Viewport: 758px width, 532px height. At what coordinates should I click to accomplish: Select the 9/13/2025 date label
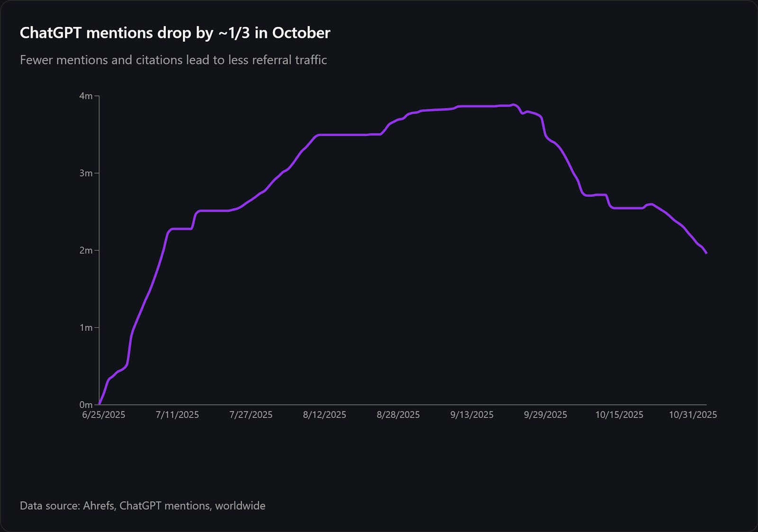point(472,415)
